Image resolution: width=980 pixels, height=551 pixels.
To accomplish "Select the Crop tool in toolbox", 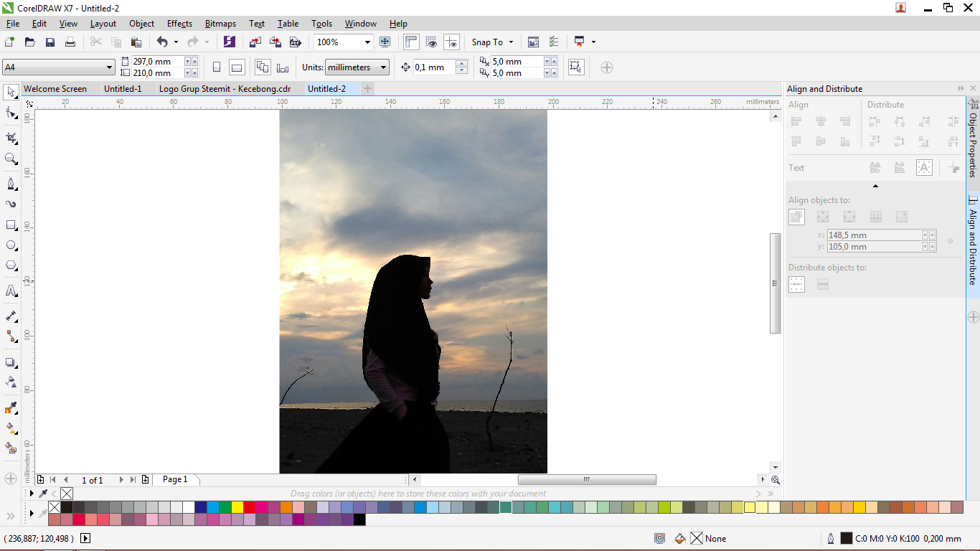I will click(11, 138).
